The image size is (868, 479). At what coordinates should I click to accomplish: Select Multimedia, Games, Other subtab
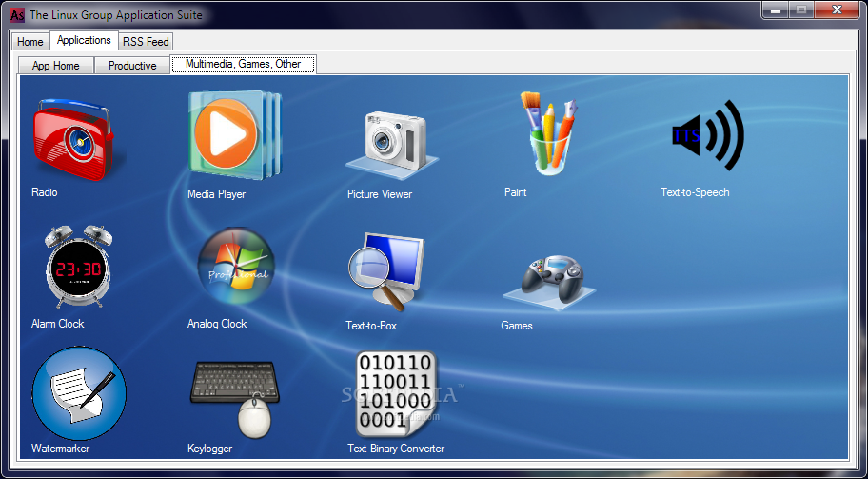point(243,64)
